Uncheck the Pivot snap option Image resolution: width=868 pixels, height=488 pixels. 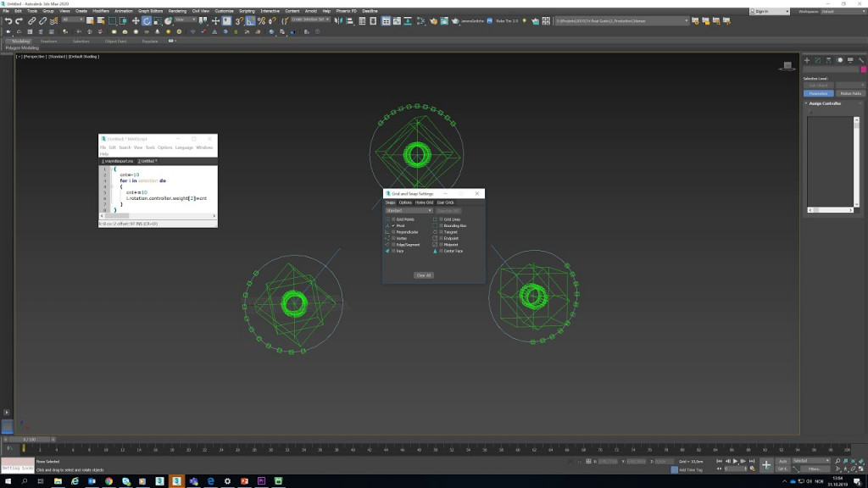[x=392, y=225]
